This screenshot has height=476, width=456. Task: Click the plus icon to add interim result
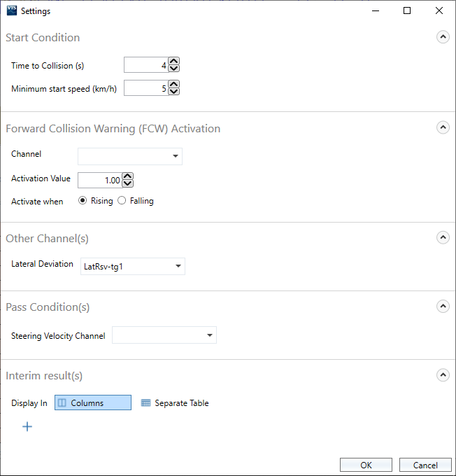pos(27,426)
